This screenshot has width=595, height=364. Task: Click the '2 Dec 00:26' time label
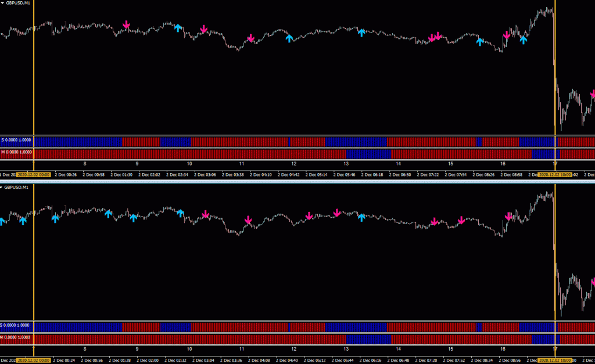pos(66,175)
